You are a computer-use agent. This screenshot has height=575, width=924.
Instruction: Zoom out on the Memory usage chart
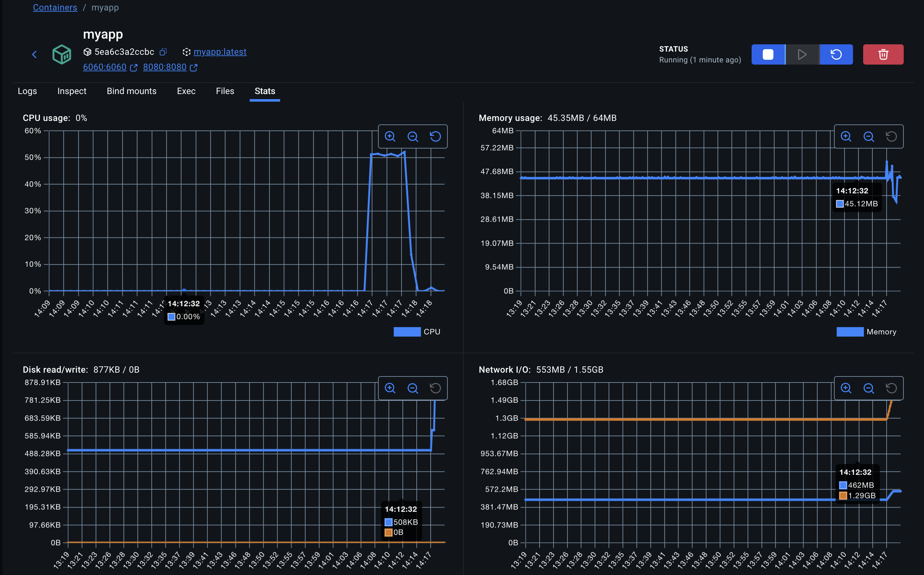[x=869, y=136]
